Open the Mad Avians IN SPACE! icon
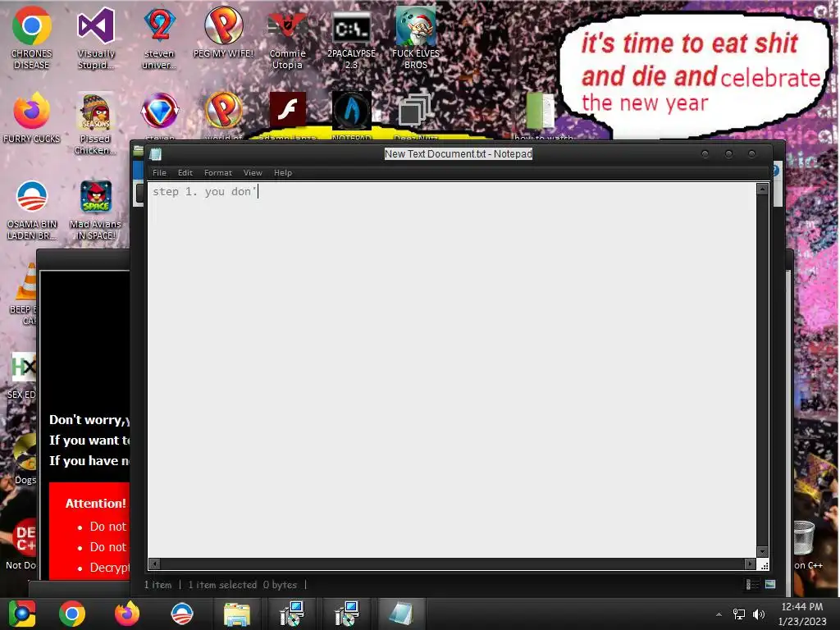 pos(95,209)
